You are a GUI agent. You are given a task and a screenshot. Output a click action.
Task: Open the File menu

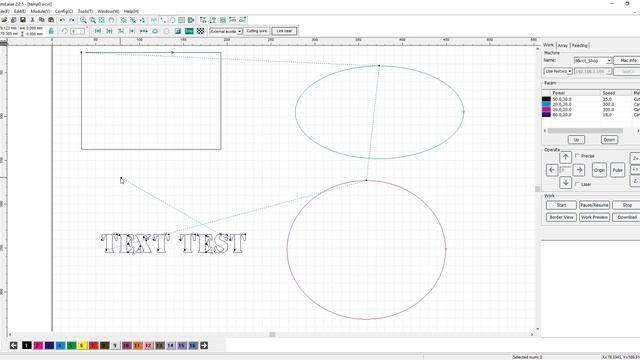(4, 11)
